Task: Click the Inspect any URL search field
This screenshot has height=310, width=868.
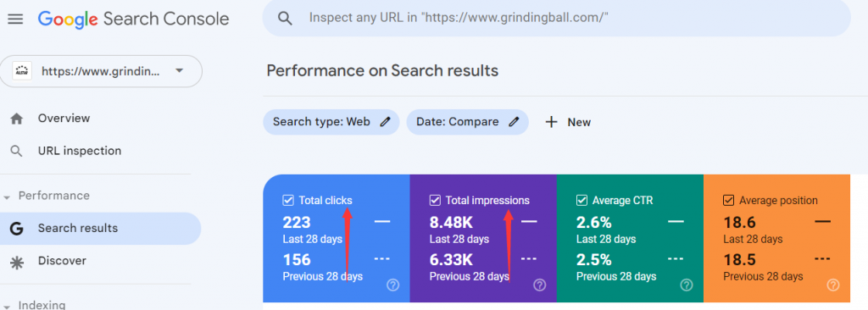Action: [x=556, y=19]
